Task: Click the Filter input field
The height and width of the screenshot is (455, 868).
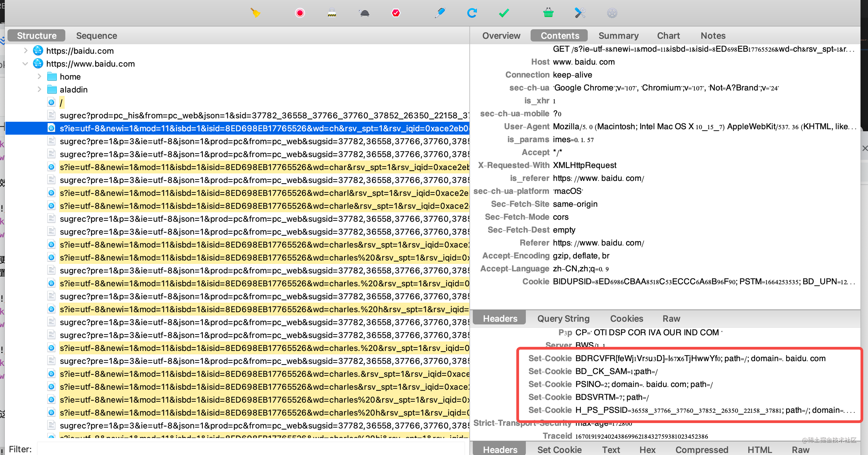Action: pyautogui.click(x=251, y=449)
